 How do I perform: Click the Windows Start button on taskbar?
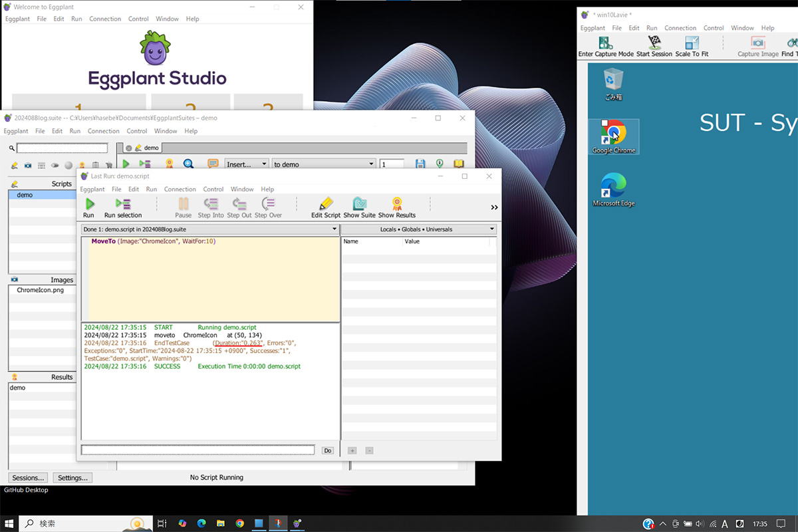(x=9, y=523)
